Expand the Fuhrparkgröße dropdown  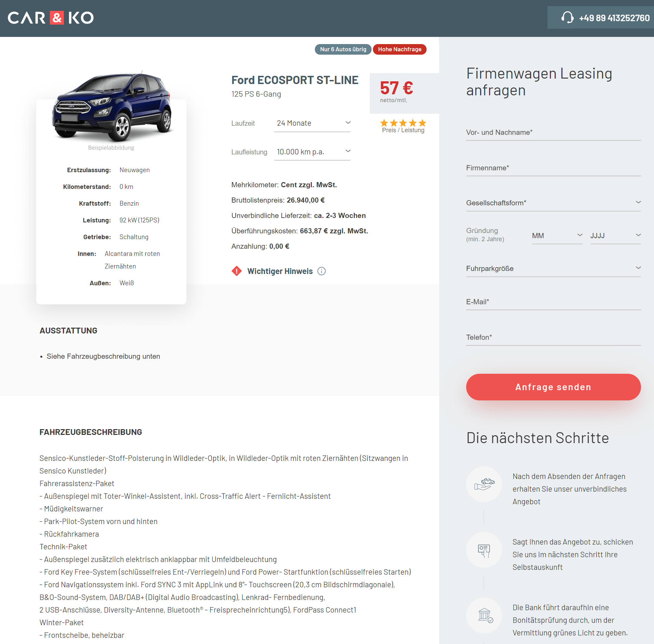click(553, 269)
